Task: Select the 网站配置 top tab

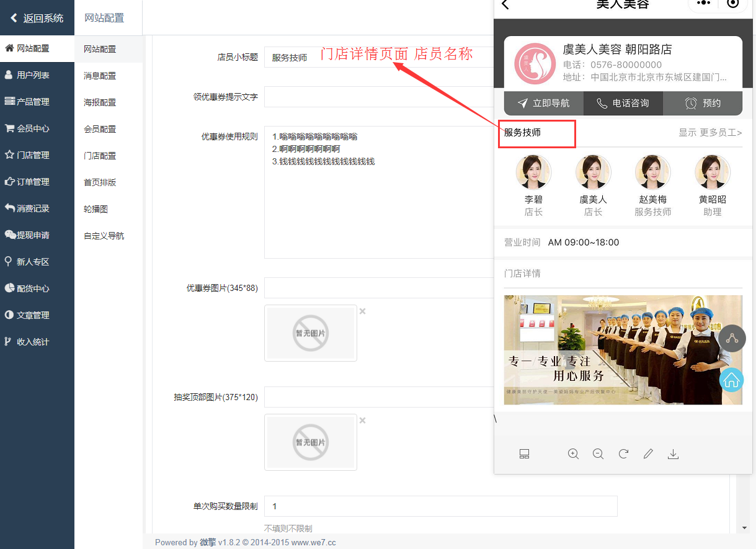Action: (104, 18)
